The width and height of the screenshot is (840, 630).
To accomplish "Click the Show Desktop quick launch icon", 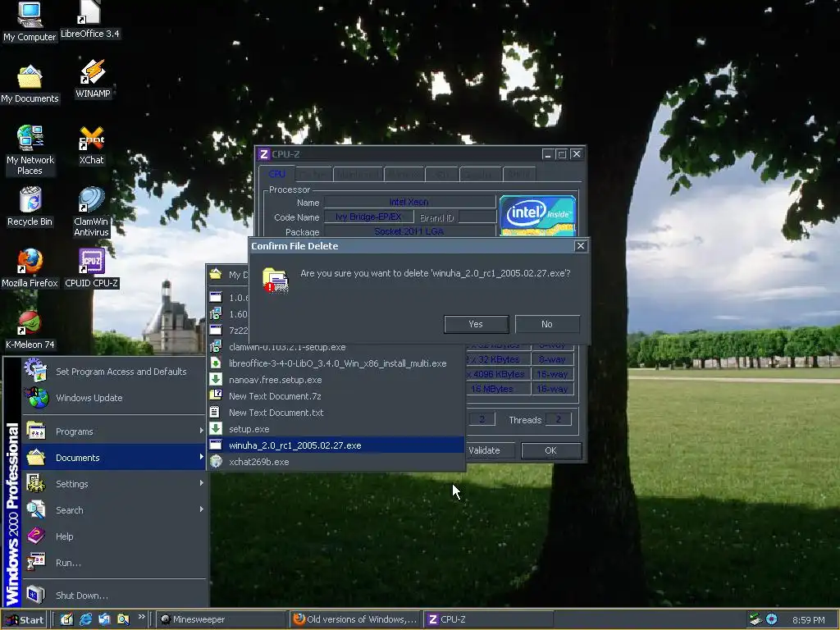I will pyautogui.click(x=66, y=619).
